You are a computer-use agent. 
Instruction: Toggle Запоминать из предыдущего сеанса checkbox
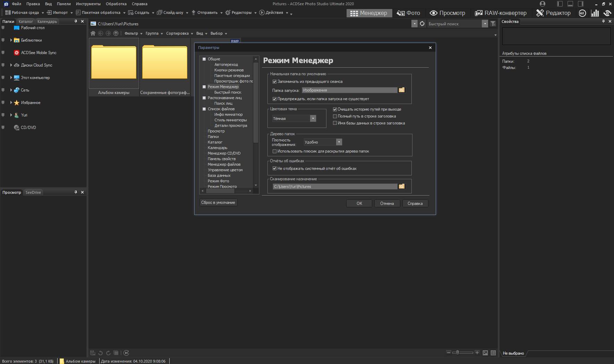tap(274, 82)
